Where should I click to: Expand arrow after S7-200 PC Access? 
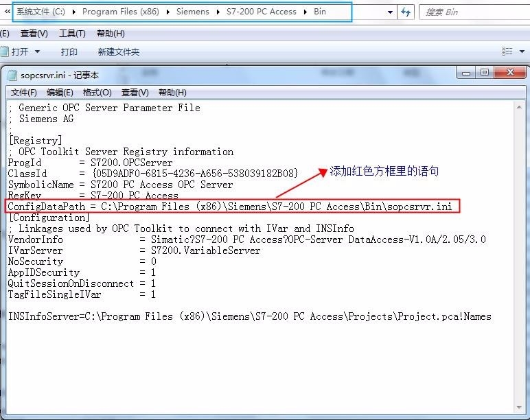click(x=306, y=12)
